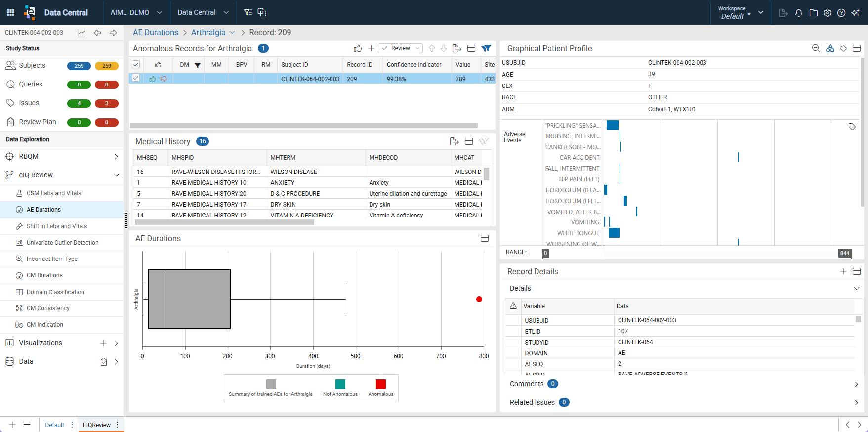The width and height of the screenshot is (868, 432).
Task: Click the plus icon in Record Details header
Action: click(x=843, y=271)
